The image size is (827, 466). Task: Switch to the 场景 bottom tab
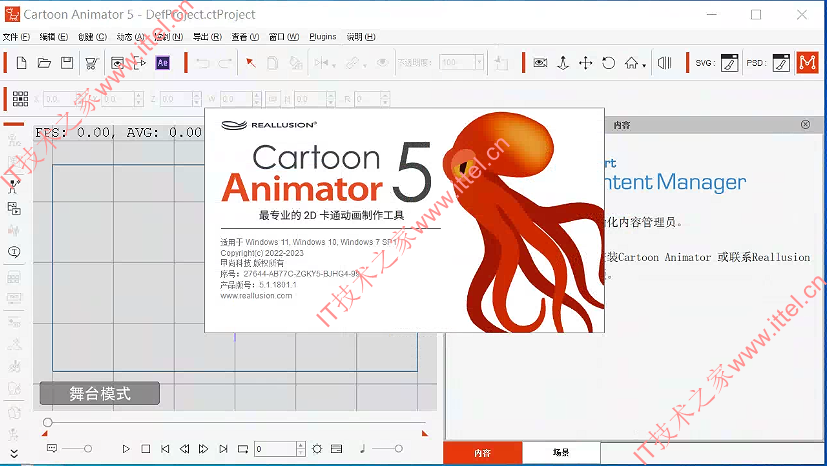click(x=561, y=453)
